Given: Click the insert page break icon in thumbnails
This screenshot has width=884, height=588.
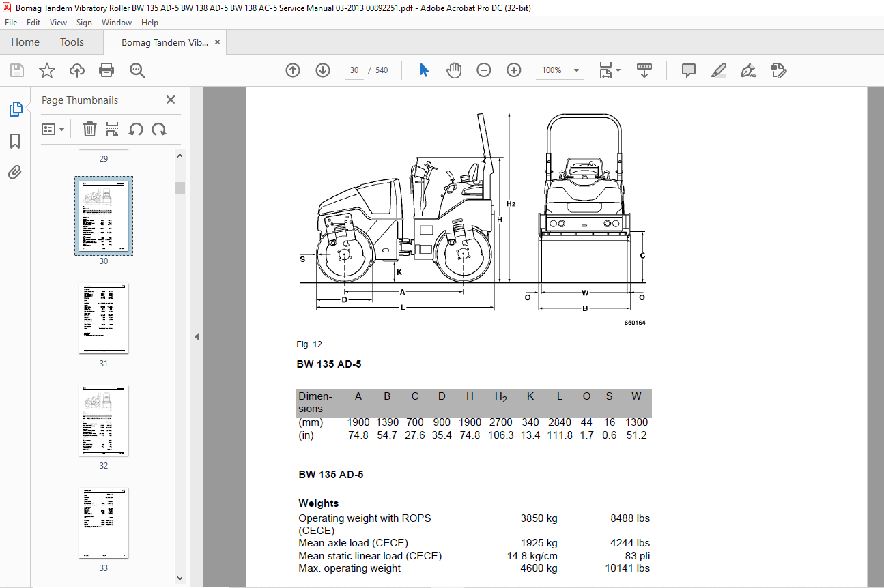Looking at the screenshot, I should [x=113, y=129].
